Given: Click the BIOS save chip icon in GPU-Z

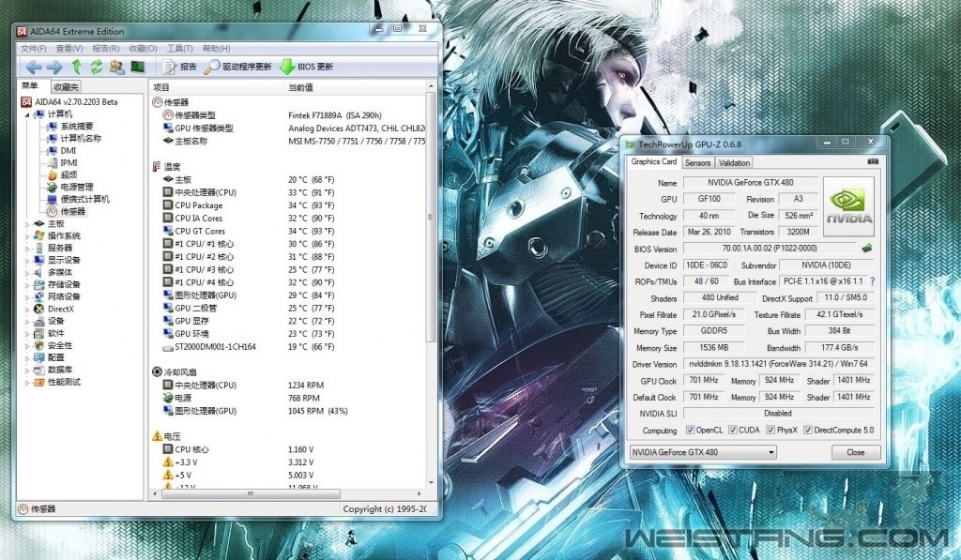Looking at the screenshot, I should coord(866,249).
